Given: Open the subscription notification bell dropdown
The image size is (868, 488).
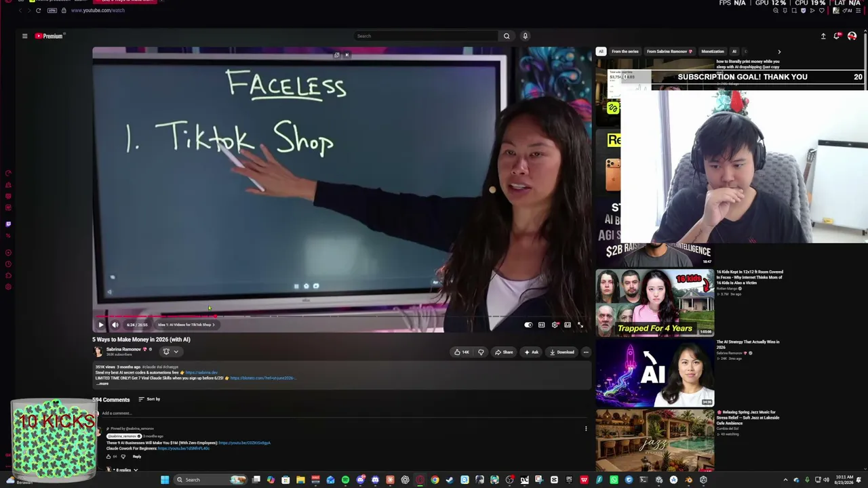Looking at the screenshot, I should (170, 352).
